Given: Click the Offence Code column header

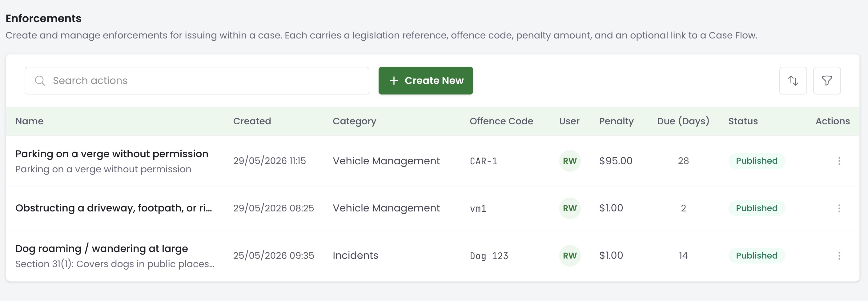Looking at the screenshot, I should 501,121.
